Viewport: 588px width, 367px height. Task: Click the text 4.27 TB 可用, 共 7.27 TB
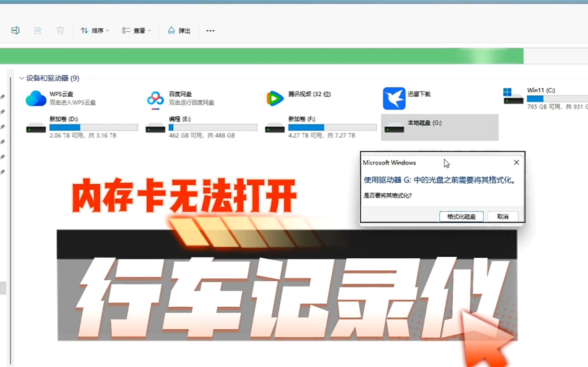[322, 136]
